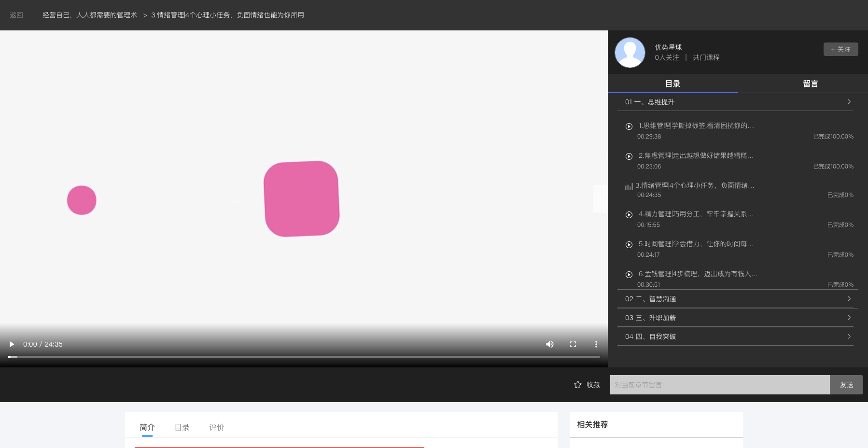868x448 pixels.
Task: Select the lower 目录 tab
Action: click(x=182, y=427)
